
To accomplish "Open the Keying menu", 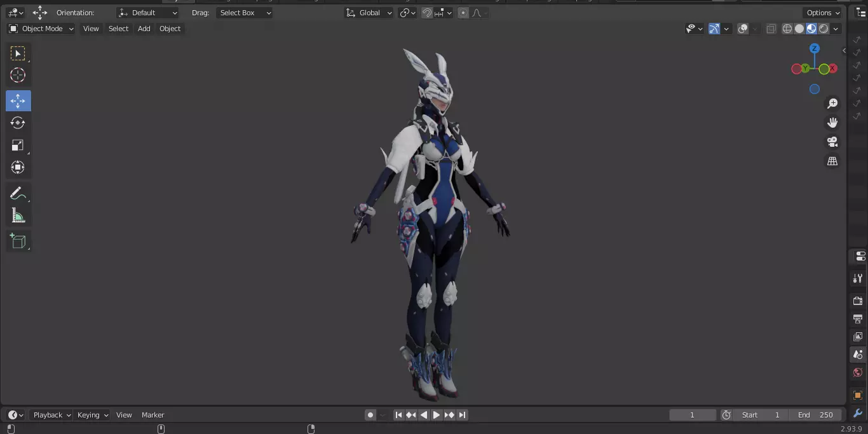I will point(93,415).
